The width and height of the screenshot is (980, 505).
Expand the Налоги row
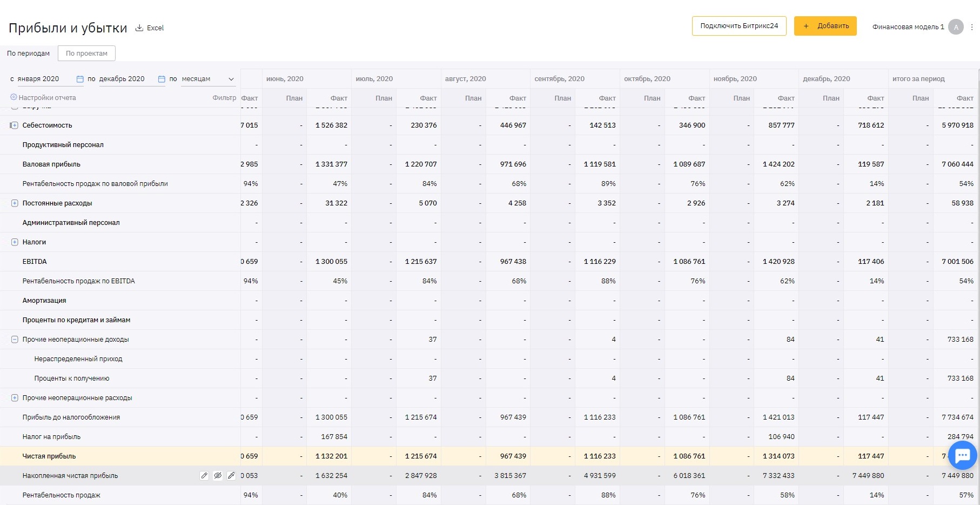click(15, 242)
